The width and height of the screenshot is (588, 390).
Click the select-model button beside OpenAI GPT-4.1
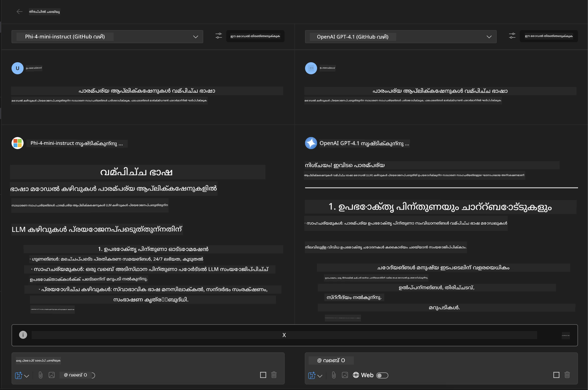coord(549,36)
